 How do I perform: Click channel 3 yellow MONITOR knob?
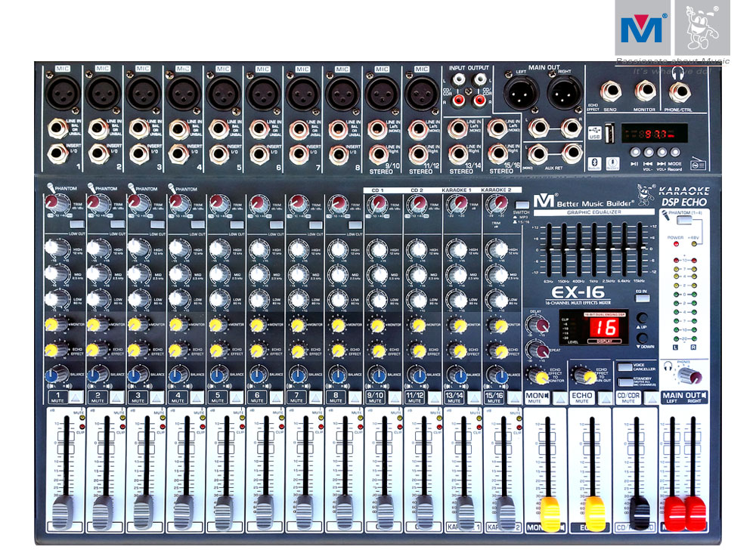coord(137,324)
